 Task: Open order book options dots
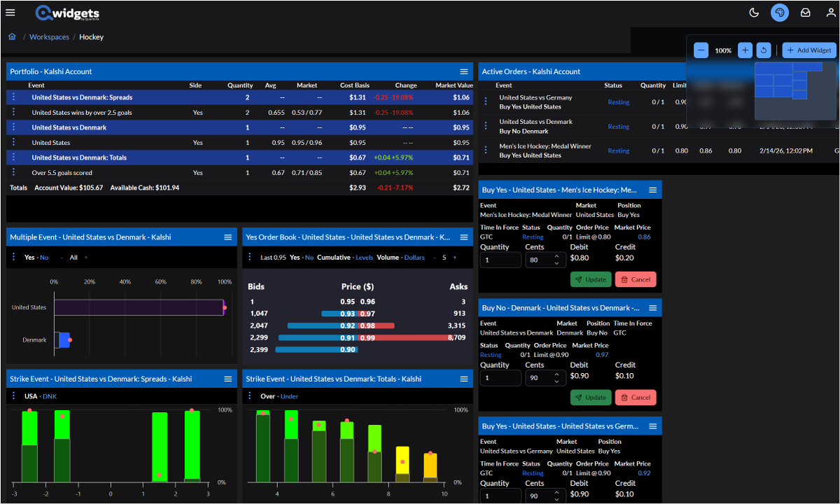[x=249, y=257]
